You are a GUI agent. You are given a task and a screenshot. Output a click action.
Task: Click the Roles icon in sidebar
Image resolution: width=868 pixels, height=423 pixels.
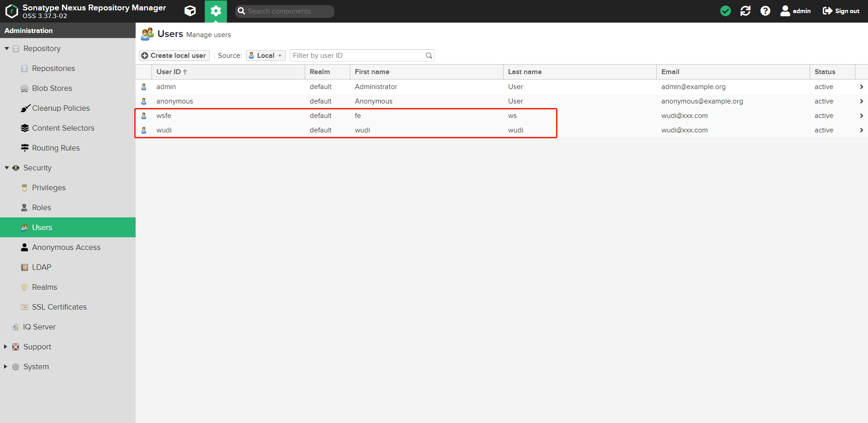24,207
